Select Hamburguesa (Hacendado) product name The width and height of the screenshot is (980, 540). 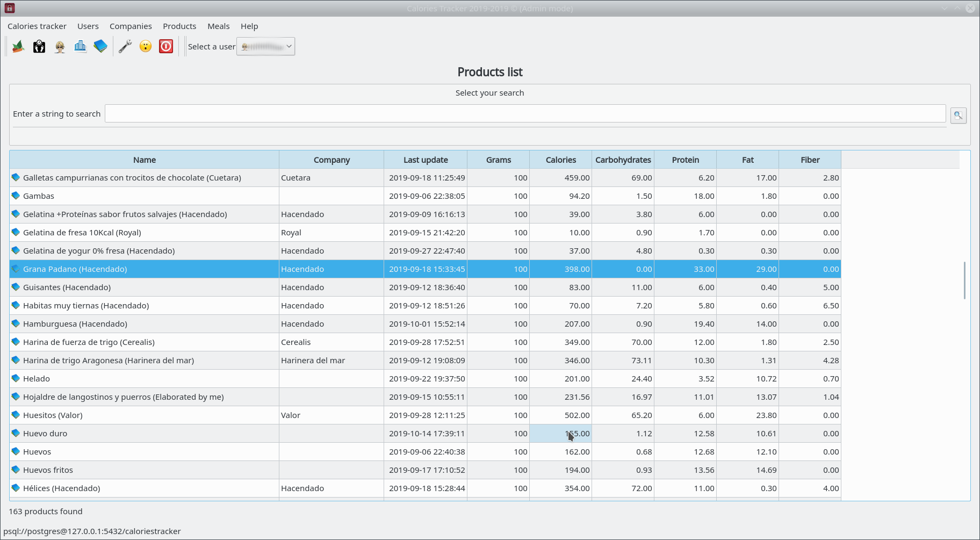pyautogui.click(x=75, y=324)
